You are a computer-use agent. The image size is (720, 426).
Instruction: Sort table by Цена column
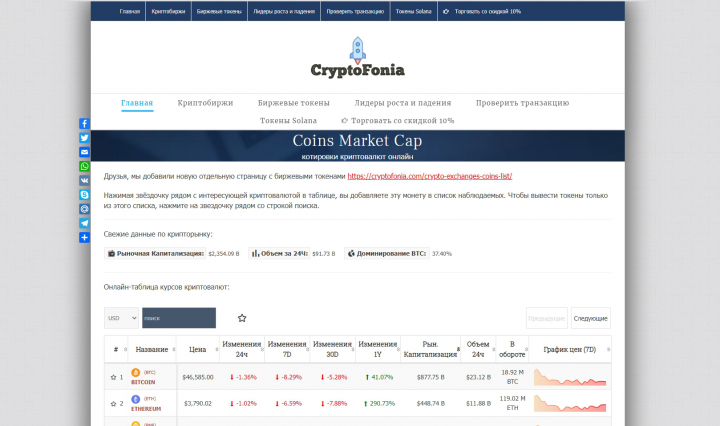[x=198, y=349]
